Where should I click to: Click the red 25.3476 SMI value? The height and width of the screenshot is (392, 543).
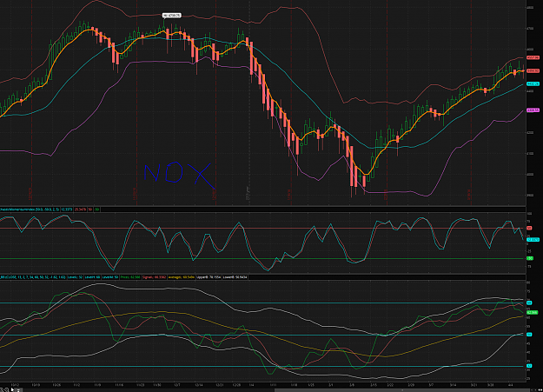pyautogui.click(x=80, y=209)
